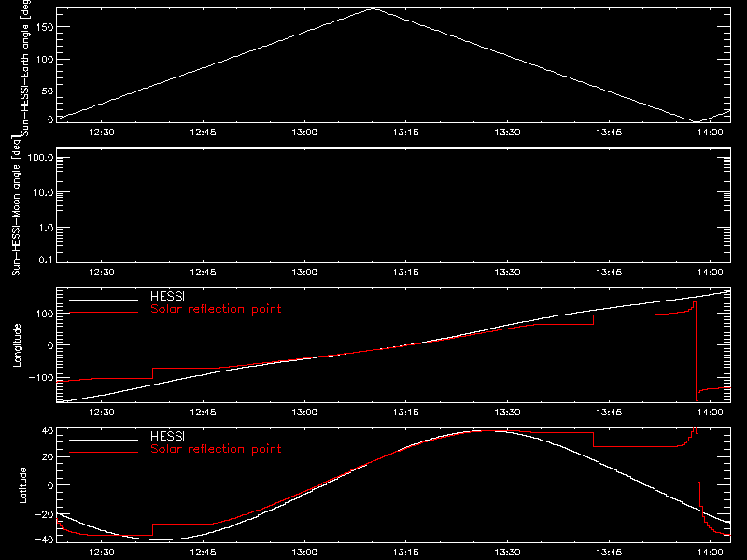
Task: Select the 150 tick on Earth angle axis
Action: click(x=45, y=27)
